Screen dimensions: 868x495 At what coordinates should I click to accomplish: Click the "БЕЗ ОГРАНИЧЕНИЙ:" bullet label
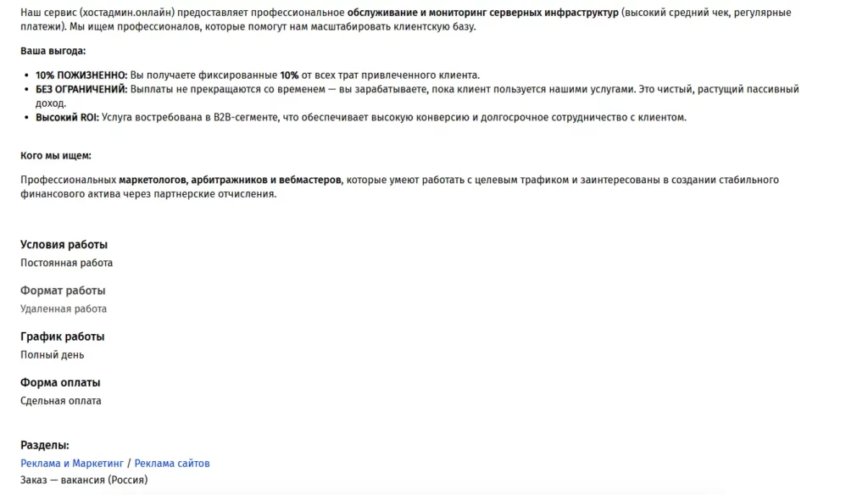[x=81, y=89]
